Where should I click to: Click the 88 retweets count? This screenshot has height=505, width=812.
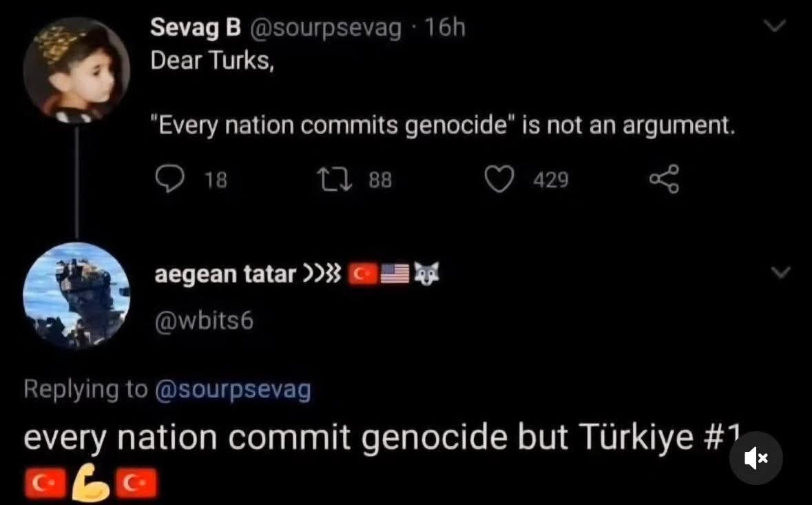pyautogui.click(x=380, y=181)
